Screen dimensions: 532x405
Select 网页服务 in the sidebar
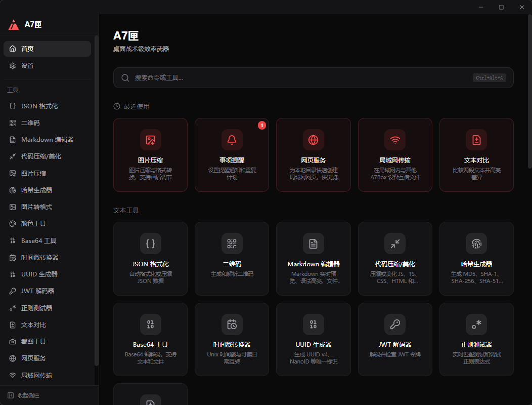pyautogui.click(x=47, y=358)
